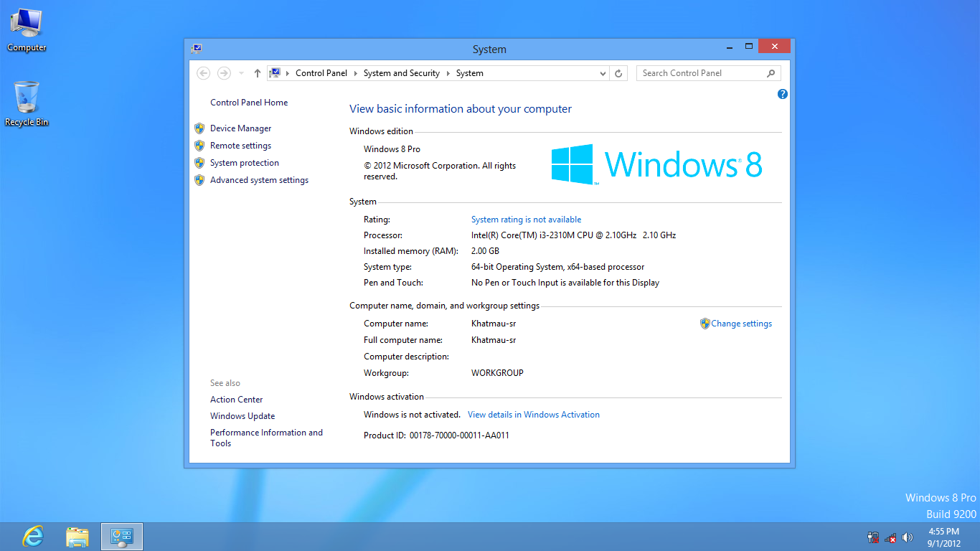Click No Pen or Touch Input text
This screenshot has width=980, height=551.
click(x=565, y=283)
